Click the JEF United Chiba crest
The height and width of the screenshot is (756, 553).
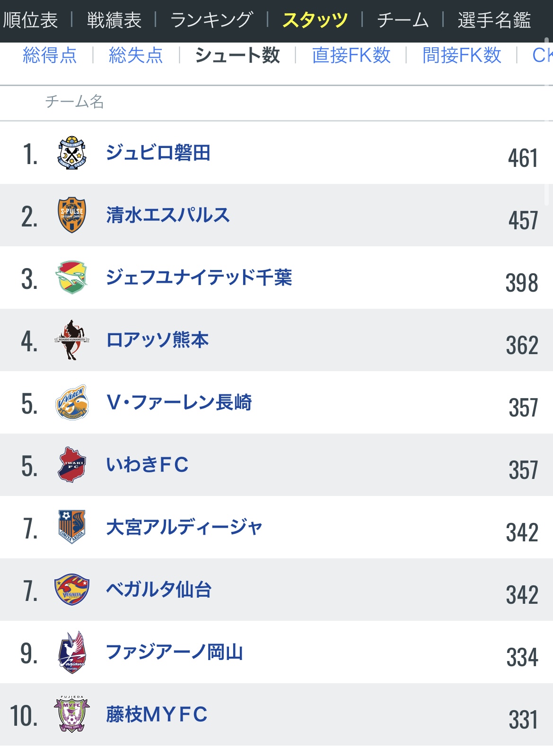click(x=72, y=278)
